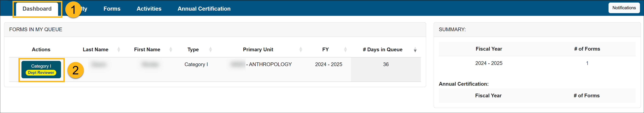Screen dimensions: 644x113
Task: Sort table by FY arrows
Action: [x=345, y=49]
